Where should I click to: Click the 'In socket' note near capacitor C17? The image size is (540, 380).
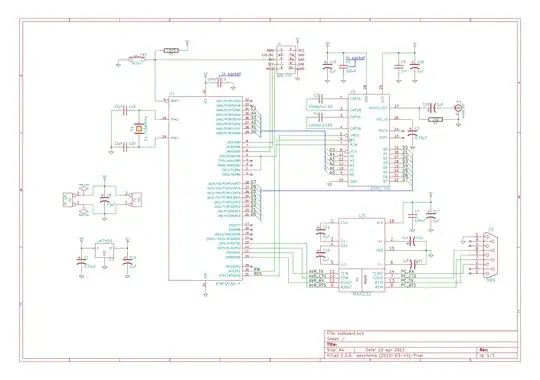(355, 58)
